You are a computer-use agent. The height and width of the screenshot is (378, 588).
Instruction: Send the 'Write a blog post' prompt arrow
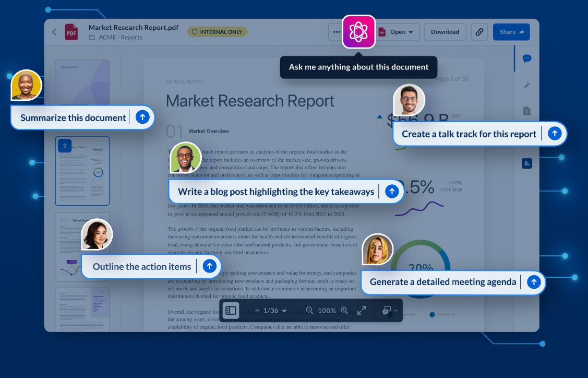392,192
